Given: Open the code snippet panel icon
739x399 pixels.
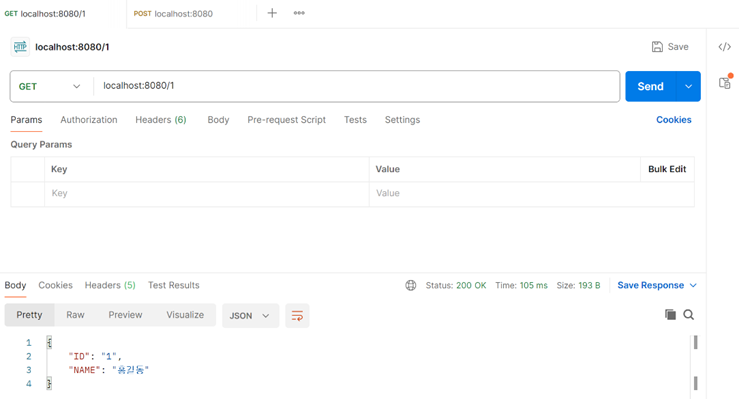Looking at the screenshot, I should click(724, 47).
